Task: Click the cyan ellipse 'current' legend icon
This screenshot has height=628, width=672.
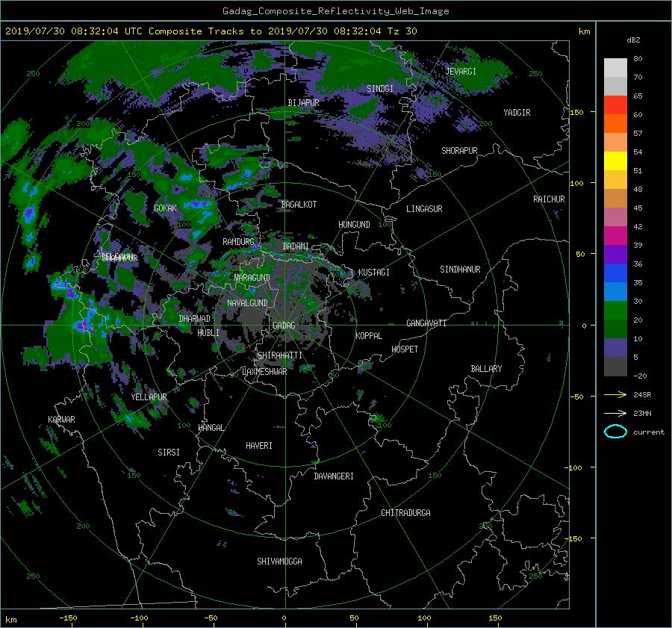Action: pyautogui.click(x=615, y=432)
